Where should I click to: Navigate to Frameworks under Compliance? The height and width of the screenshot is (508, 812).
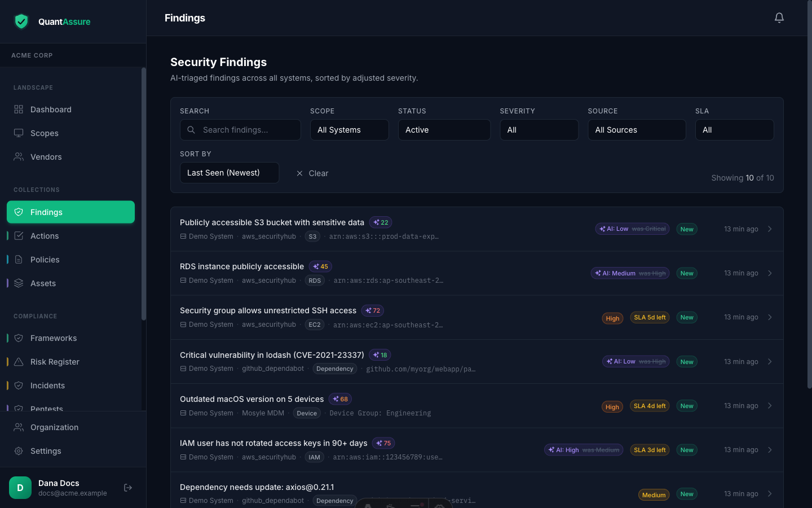(x=70, y=338)
